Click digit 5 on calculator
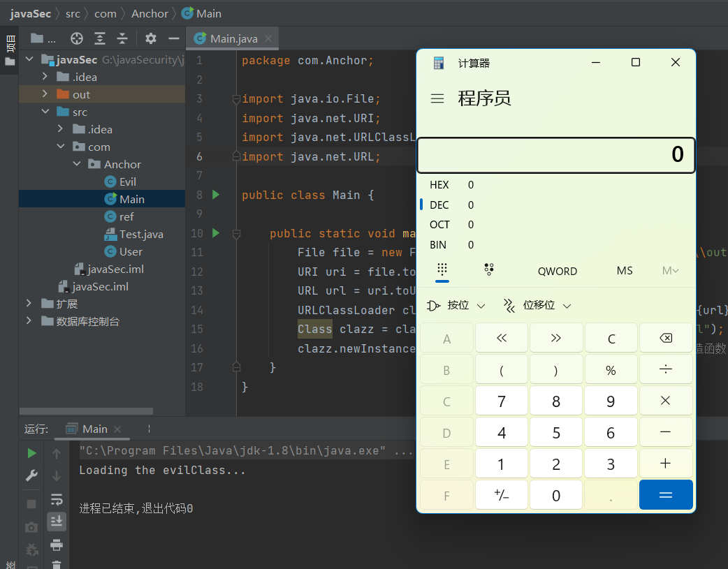This screenshot has width=728, height=569. click(555, 433)
